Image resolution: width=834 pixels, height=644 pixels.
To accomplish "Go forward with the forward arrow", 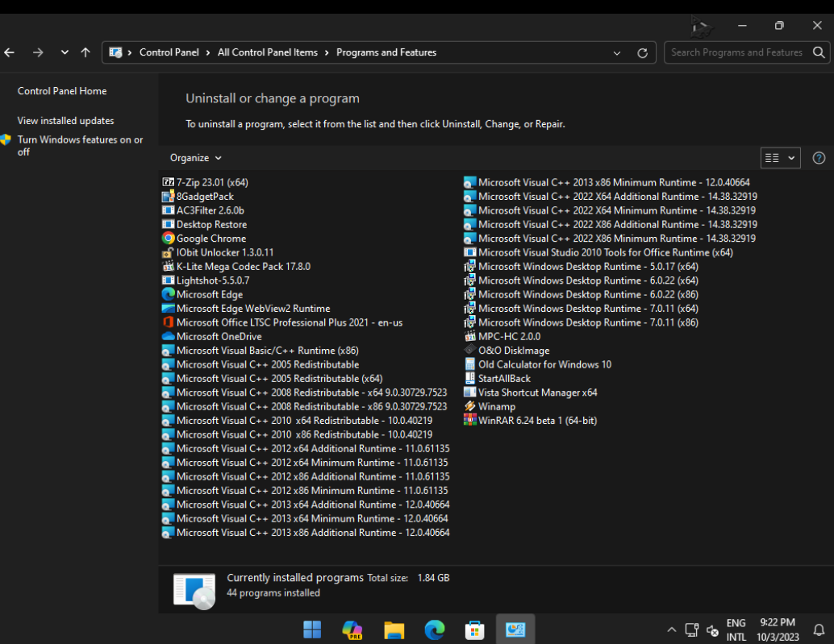I will point(38,52).
